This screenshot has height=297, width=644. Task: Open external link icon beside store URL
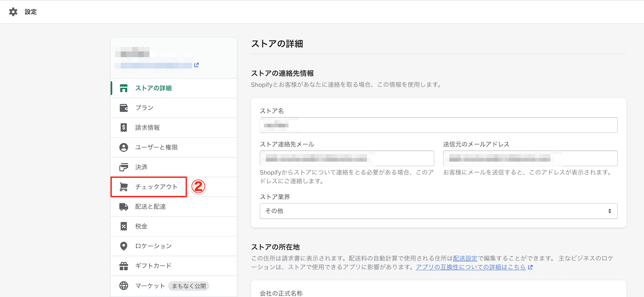tap(197, 65)
